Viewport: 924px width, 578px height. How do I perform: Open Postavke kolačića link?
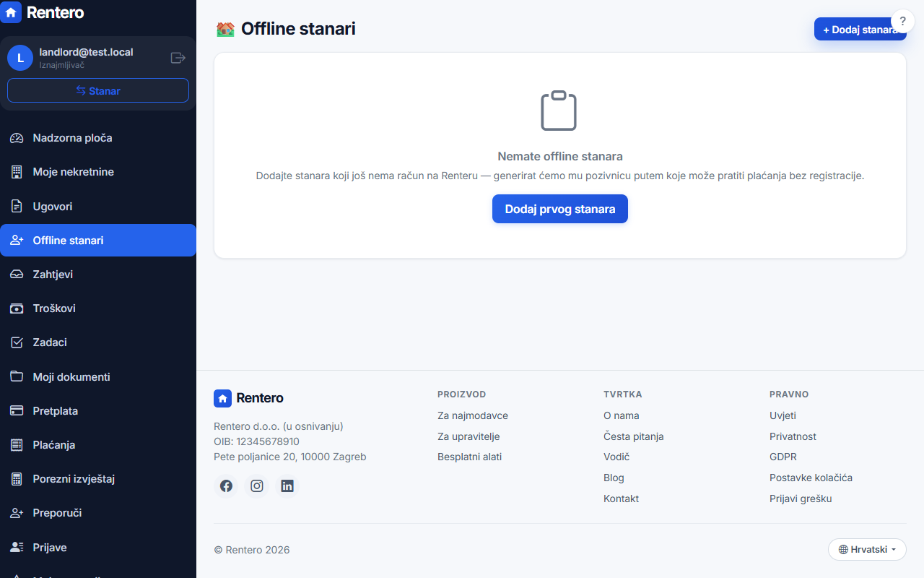(811, 478)
